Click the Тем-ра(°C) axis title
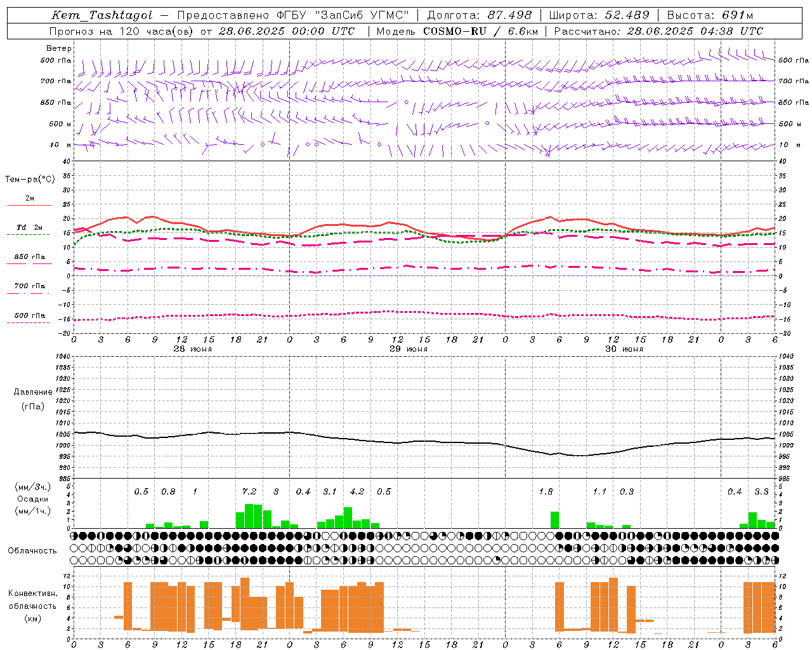This screenshot has width=812, height=650. coord(30,180)
